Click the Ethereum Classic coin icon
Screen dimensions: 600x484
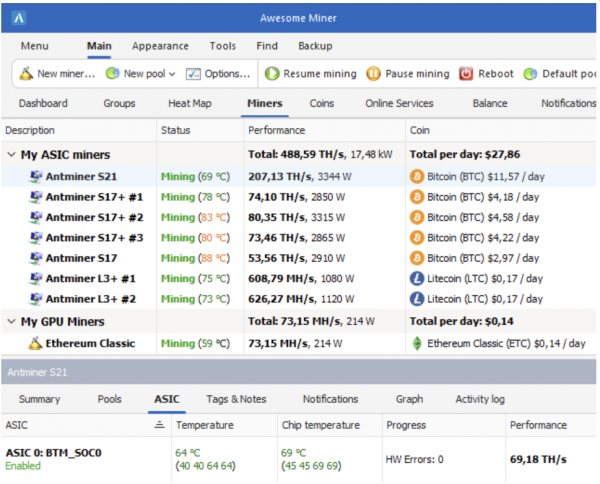418,343
